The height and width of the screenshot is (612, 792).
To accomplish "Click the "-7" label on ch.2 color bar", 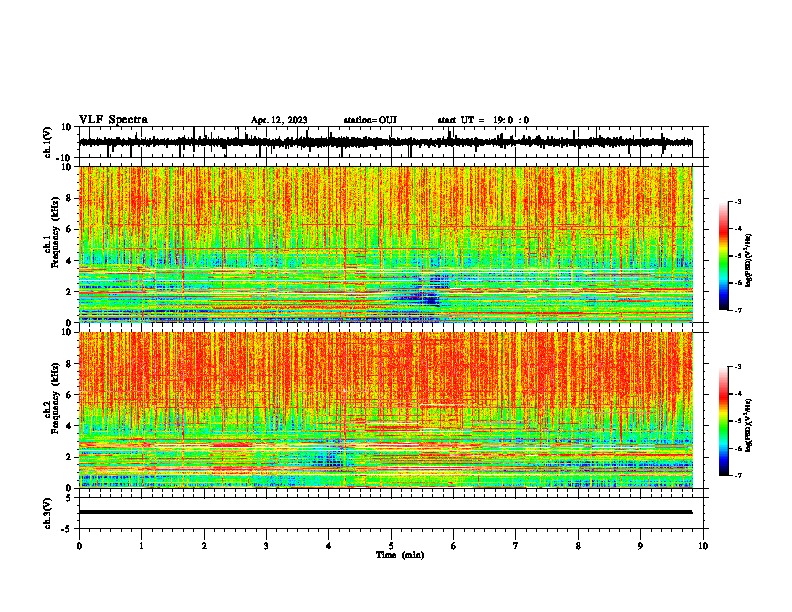I will (x=737, y=475).
